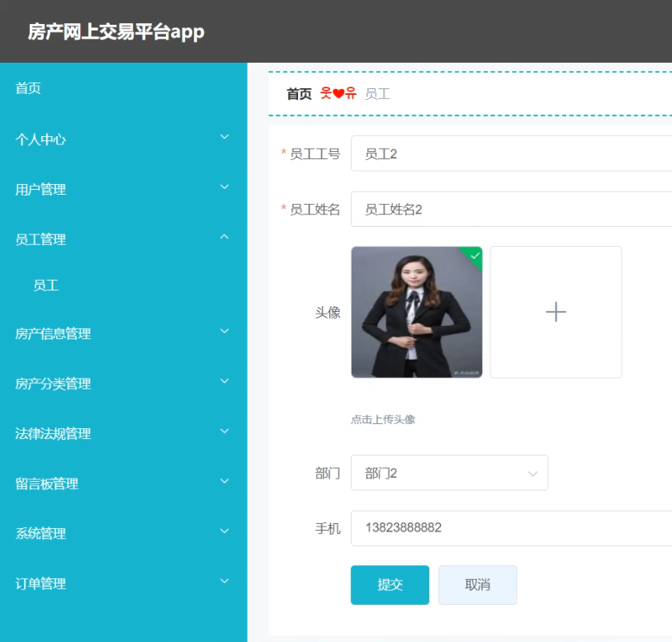Click the chevron next to 法律法规管理
This screenshot has width=672, height=642.
(x=224, y=432)
